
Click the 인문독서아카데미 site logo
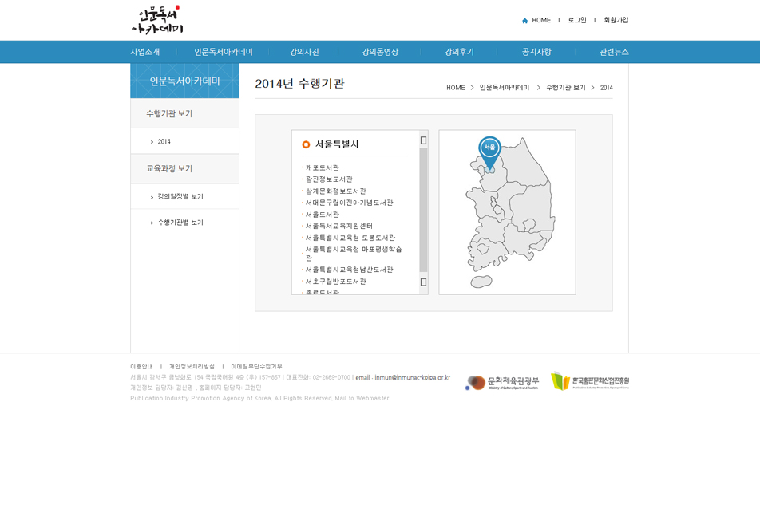click(x=156, y=20)
